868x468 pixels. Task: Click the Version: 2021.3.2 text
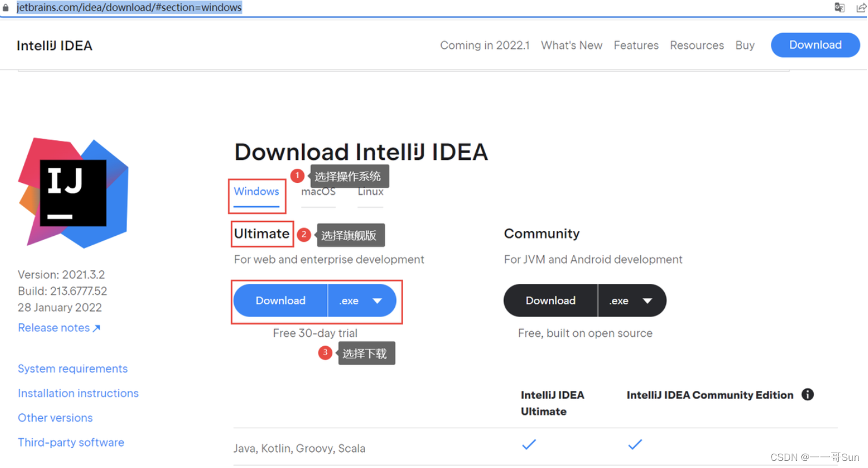pyautogui.click(x=61, y=274)
